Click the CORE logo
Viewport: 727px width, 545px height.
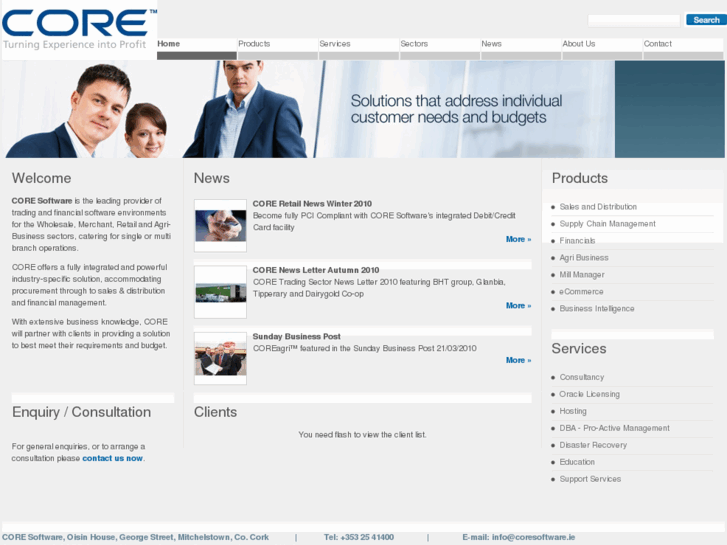click(x=79, y=30)
